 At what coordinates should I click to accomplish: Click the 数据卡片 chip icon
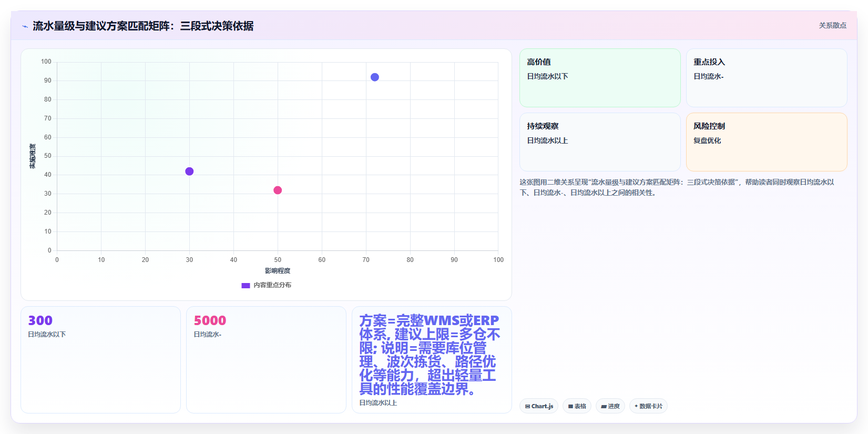[x=636, y=406]
